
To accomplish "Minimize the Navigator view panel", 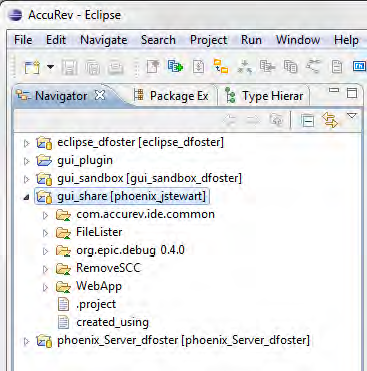I will (334, 90).
